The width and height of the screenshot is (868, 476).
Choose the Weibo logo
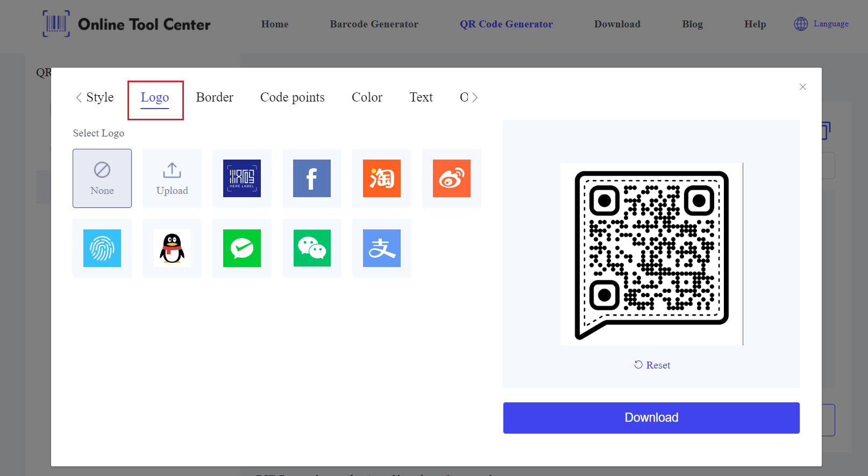[x=452, y=178]
